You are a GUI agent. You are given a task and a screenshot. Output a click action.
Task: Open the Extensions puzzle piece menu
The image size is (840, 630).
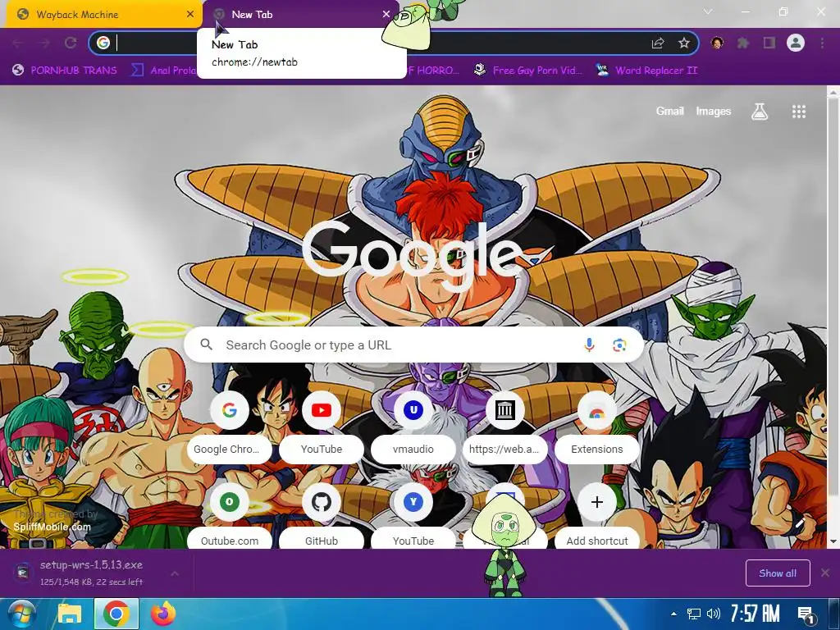pyautogui.click(x=743, y=43)
